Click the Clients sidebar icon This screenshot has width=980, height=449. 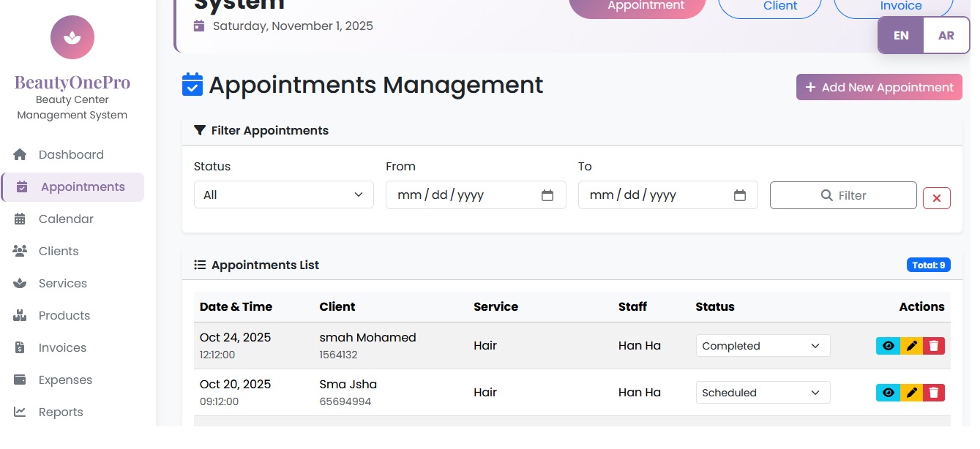pyautogui.click(x=20, y=251)
